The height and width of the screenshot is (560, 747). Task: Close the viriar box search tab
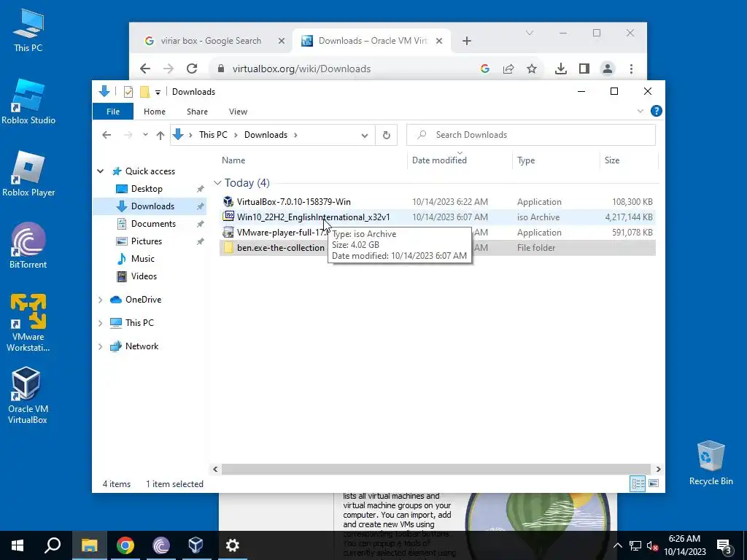(x=282, y=41)
